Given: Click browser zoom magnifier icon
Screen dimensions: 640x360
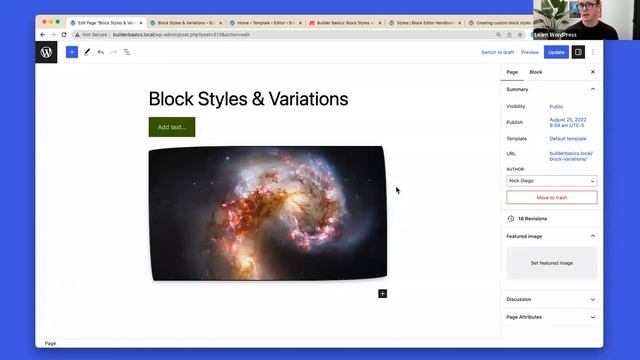Looking at the screenshot, I should (x=498, y=35).
